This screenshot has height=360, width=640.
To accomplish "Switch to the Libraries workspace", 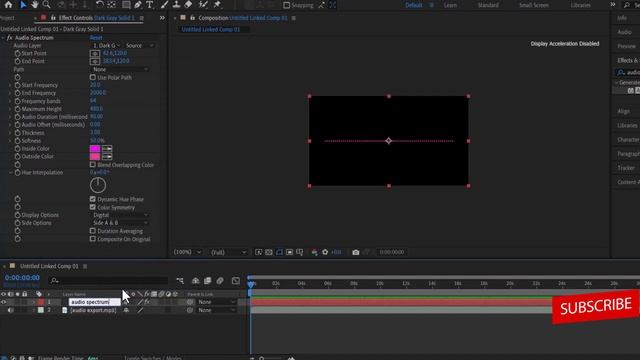I will coord(580,5).
